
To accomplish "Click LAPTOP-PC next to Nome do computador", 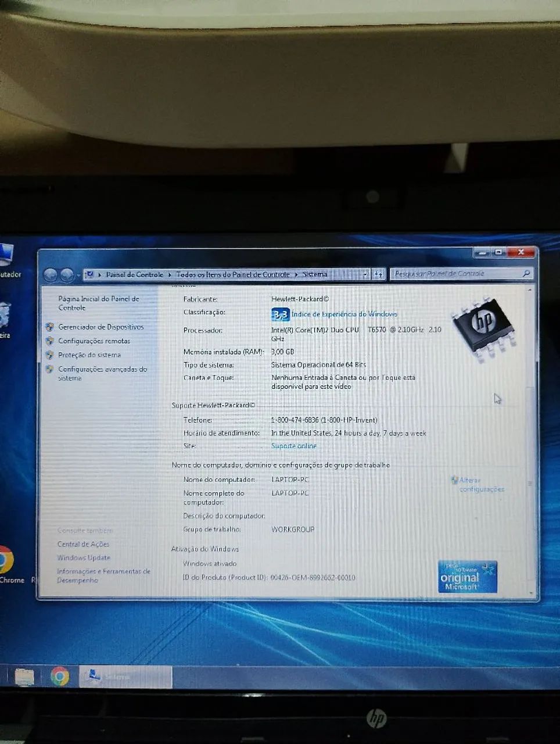I will 290,480.
